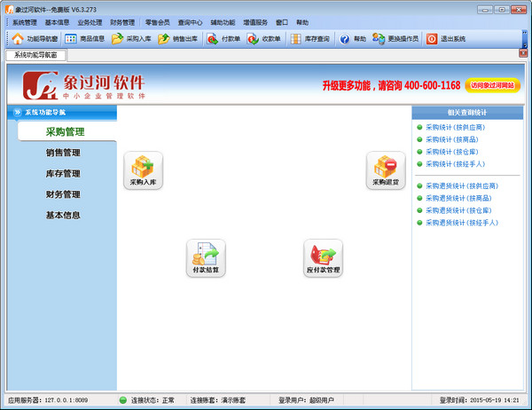
Task: Open the 查询中心 menu
Action: (x=190, y=22)
